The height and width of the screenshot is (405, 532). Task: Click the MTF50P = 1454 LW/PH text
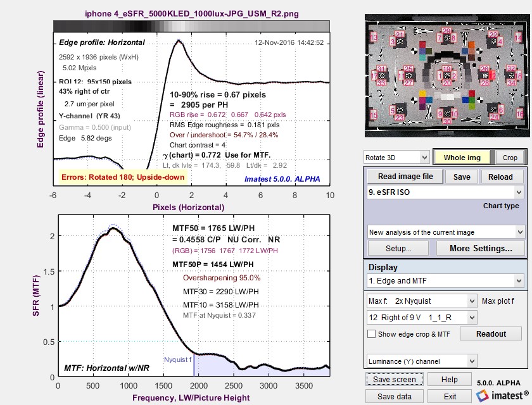[x=213, y=265]
